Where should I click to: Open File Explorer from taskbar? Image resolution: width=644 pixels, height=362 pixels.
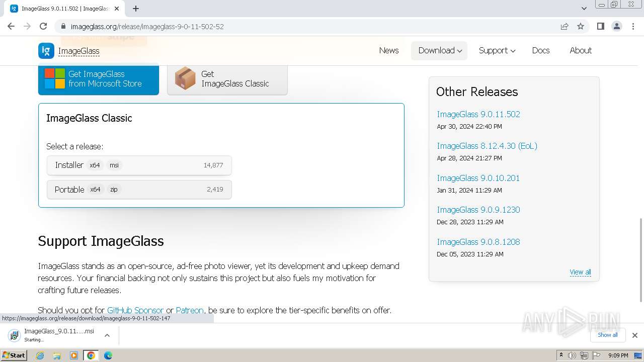coord(57,355)
